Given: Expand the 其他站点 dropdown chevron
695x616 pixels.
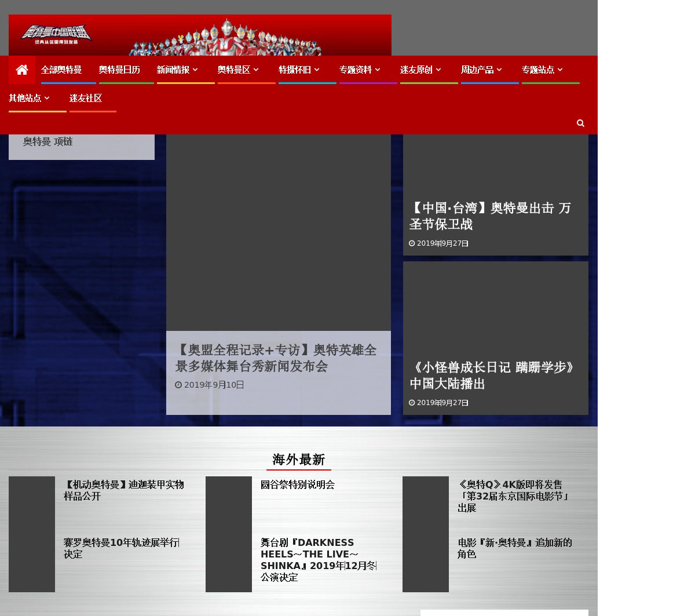Looking at the screenshot, I should (x=47, y=98).
